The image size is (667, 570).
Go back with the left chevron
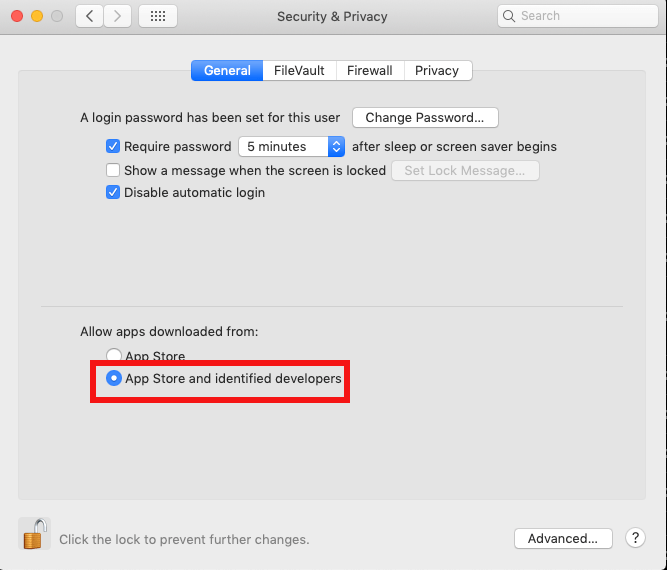tap(89, 16)
